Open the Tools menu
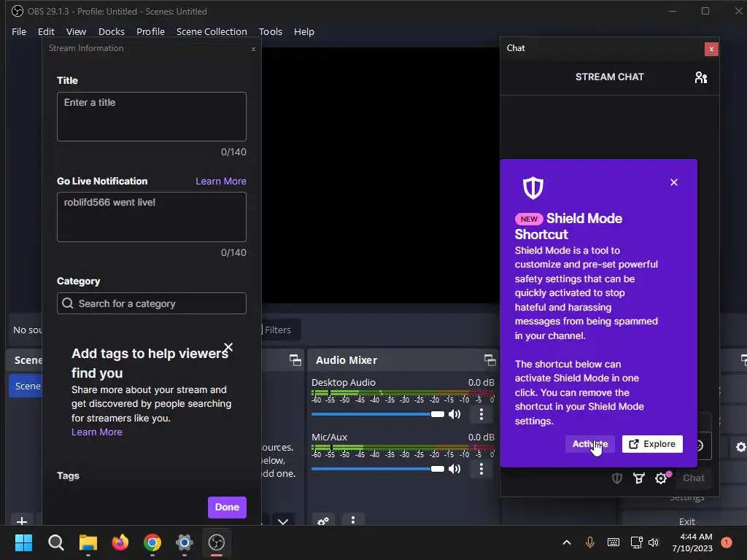The height and width of the screenshot is (560, 747). [270, 32]
